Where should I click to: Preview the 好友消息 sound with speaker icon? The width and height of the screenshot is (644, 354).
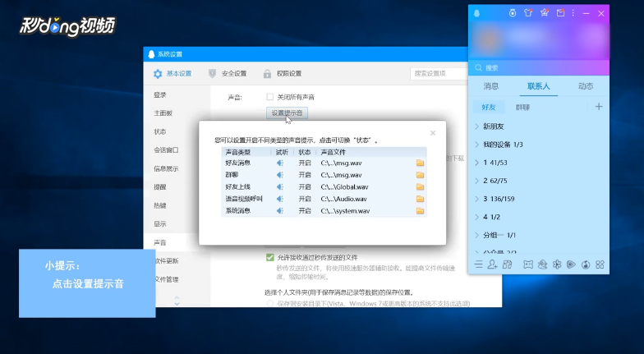tap(280, 163)
